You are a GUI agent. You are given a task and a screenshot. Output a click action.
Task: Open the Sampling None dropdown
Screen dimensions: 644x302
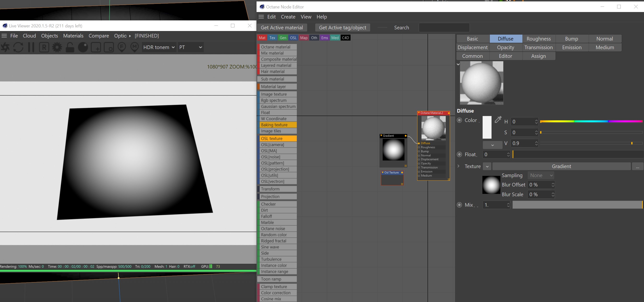point(541,176)
